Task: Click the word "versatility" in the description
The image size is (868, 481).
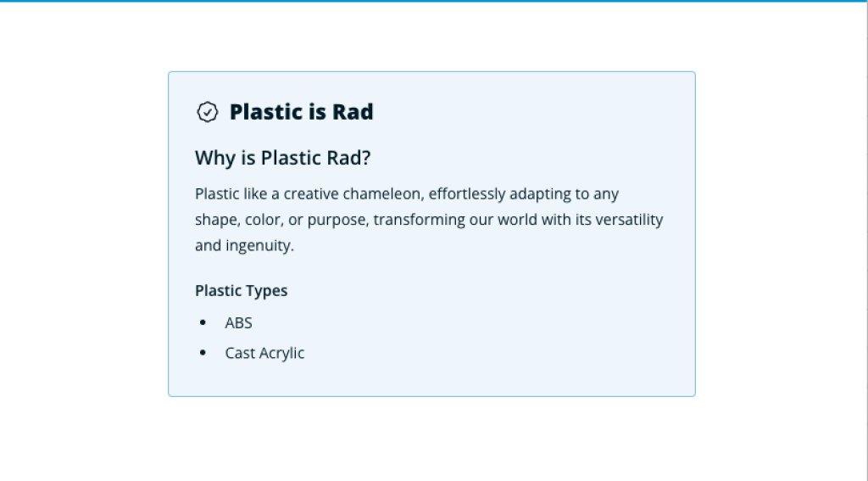Action: (626, 220)
